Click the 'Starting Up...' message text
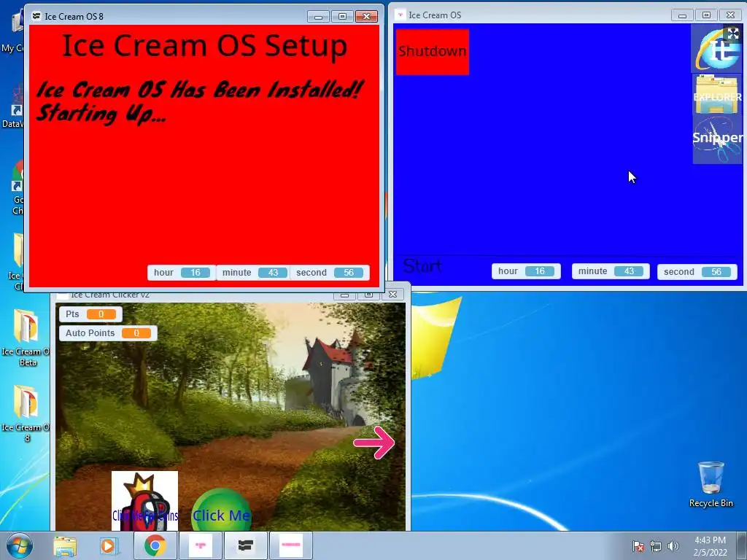Image resolution: width=747 pixels, height=560 pixels. 101,114
